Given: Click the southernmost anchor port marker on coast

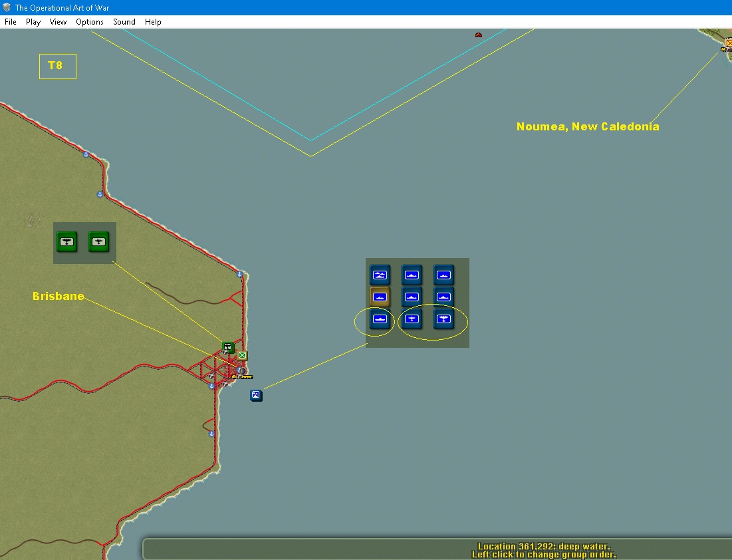Looking at the screenshot, I should pyautogui.click(x=211, y=434).
